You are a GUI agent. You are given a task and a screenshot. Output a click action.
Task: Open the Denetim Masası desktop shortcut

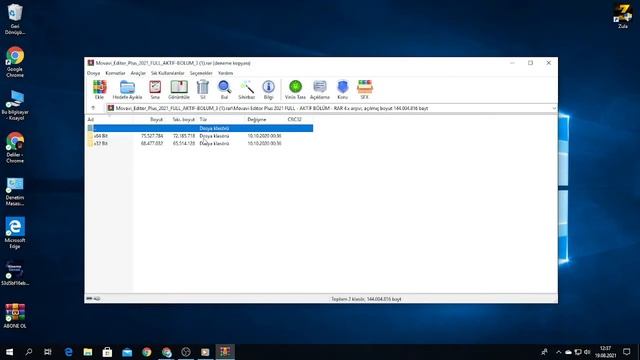point(15,191)
